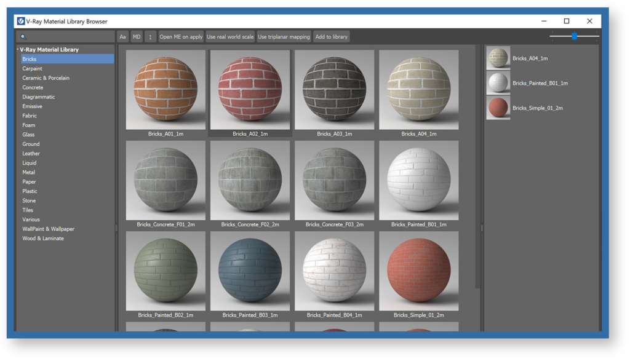Toggle Use triplanar mapping

coord(284,36)
